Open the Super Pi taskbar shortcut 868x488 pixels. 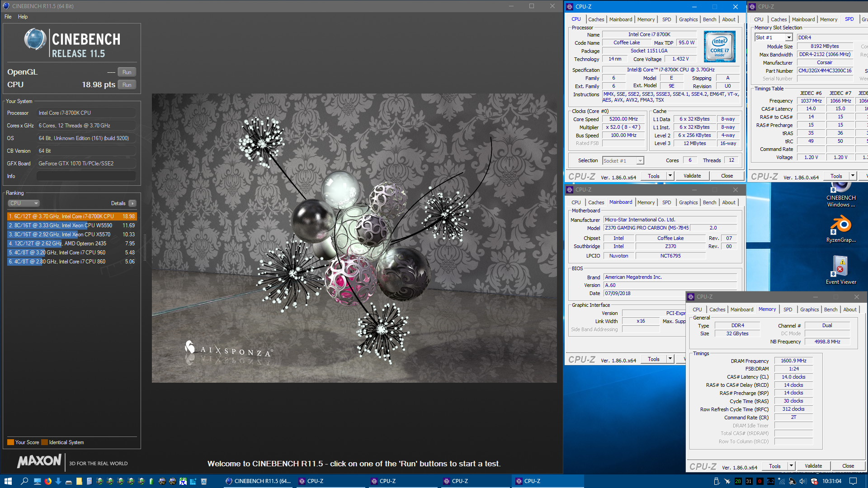point(183,481)
